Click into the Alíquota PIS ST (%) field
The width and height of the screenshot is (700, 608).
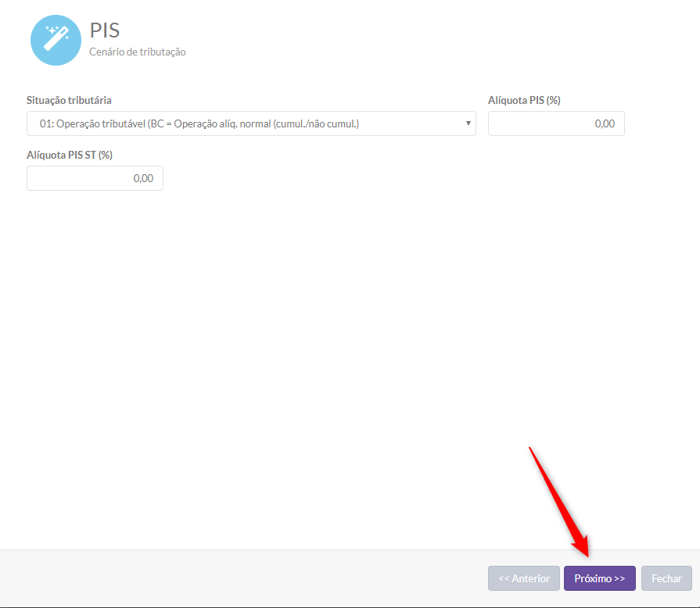(95, 178)
